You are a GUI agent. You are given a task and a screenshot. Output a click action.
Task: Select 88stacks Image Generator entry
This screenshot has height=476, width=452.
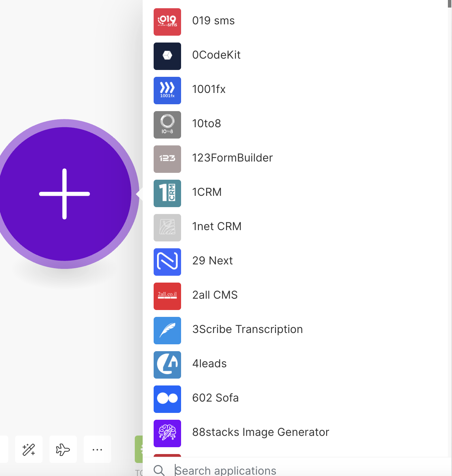[261, 432]
